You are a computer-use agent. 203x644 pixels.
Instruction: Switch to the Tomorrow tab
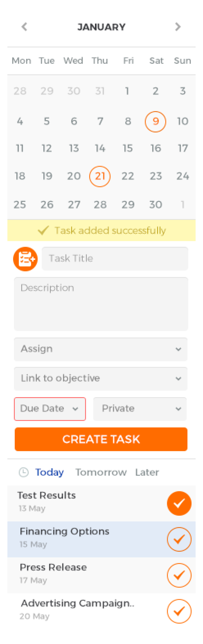click(x=101, y=472)
